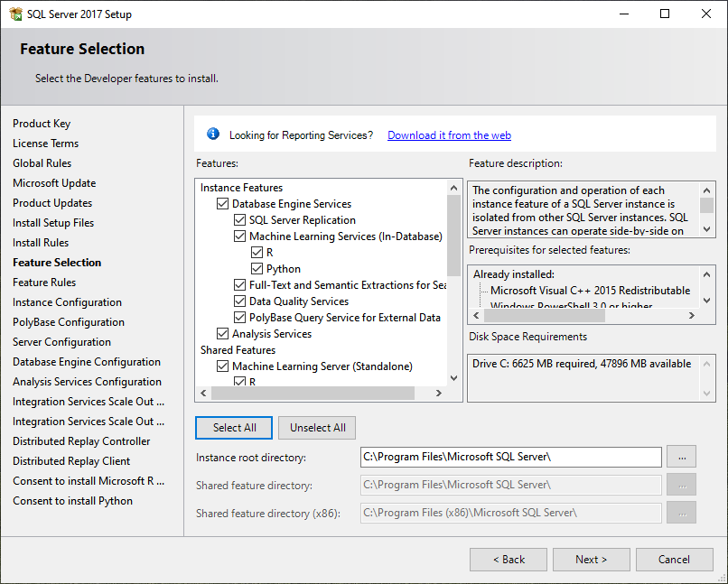Open Download it from the web link
The height and width of the screenshot is (584, 728).
pos(449,135)
